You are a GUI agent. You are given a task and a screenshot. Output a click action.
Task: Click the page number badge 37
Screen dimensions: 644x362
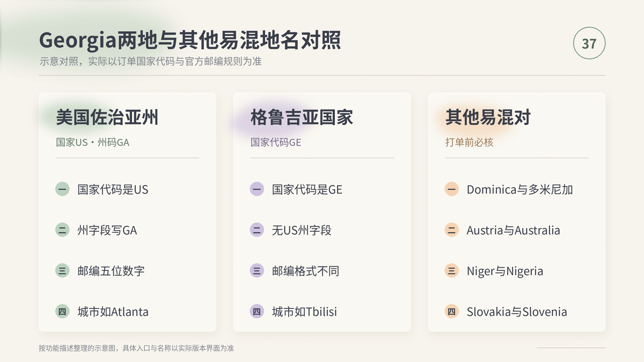[x=589, y=43]
